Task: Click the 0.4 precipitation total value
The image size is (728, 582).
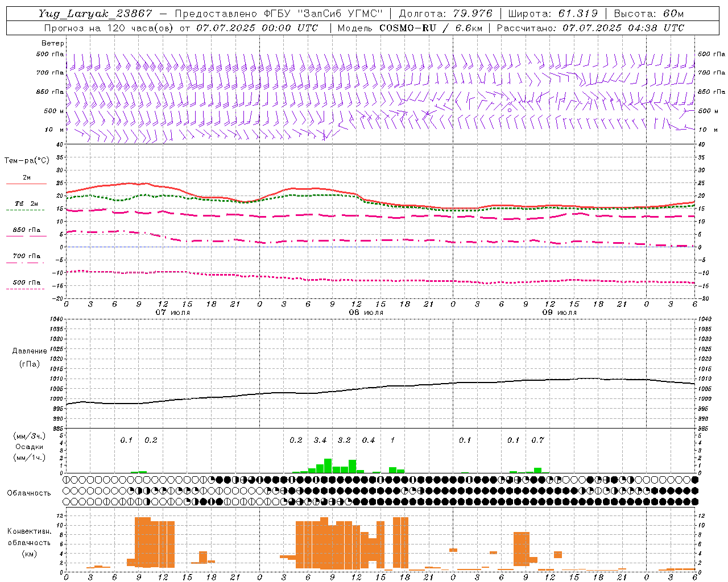Action: pyautogui.click(x=369, y=440)
